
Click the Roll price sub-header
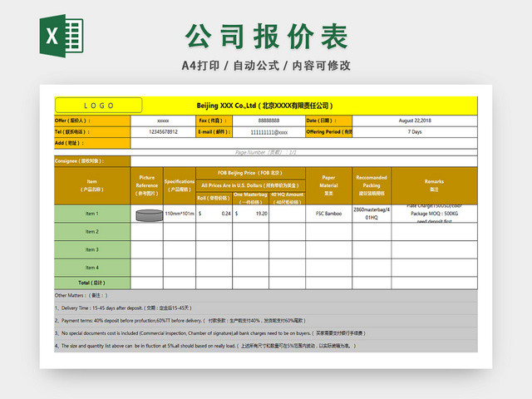click(214, 198)
